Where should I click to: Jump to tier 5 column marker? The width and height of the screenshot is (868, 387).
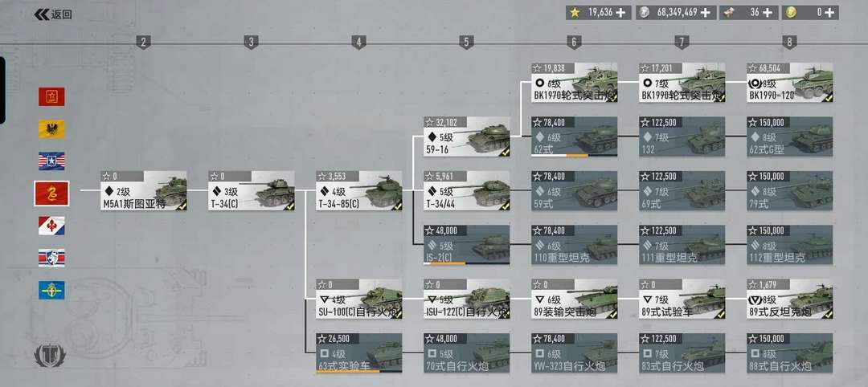coord(466,42)
